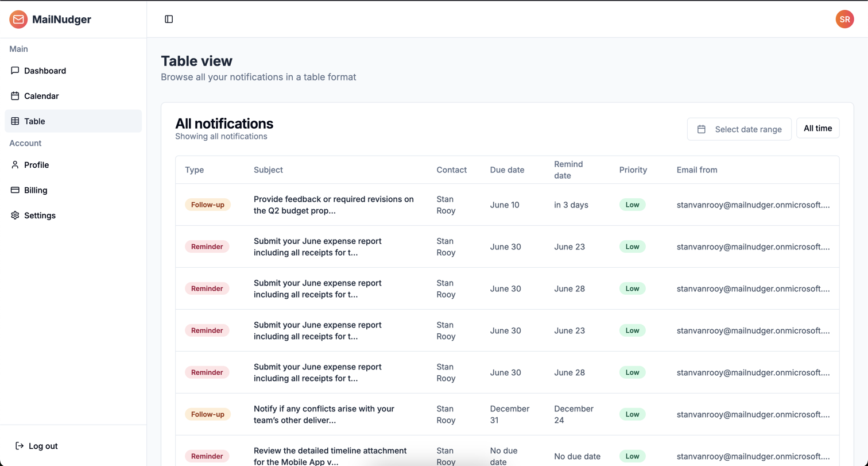Open the Select date range picker

coord(739,129)
